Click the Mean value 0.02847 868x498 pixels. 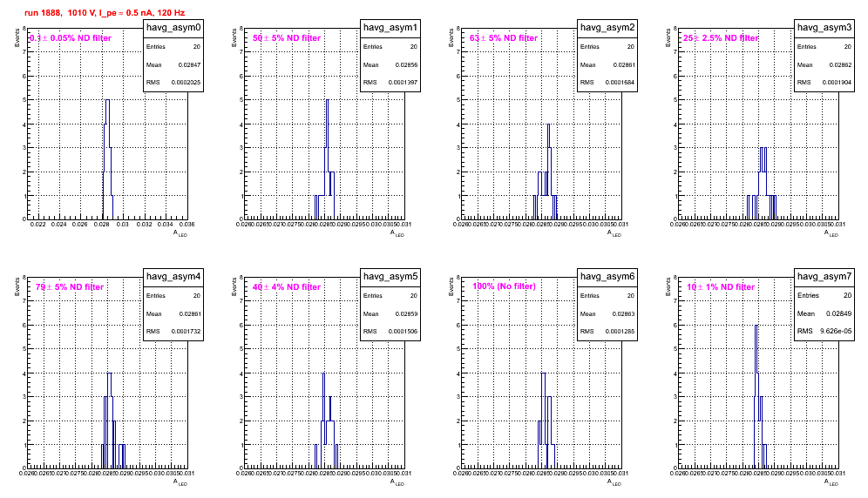click(x=189, y=65)
